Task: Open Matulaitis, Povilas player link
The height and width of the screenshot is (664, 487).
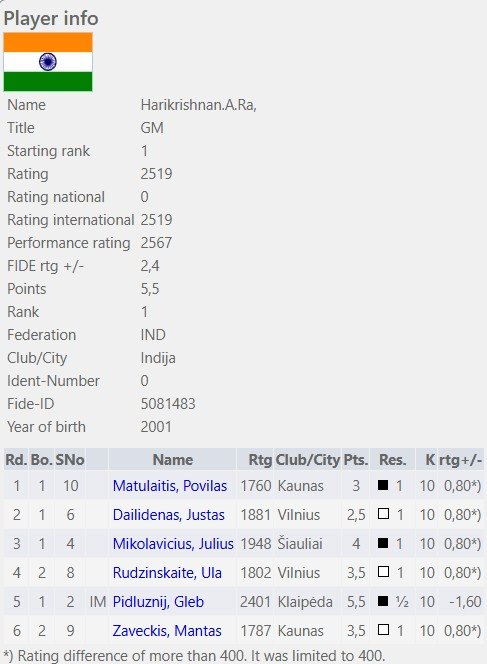Action: 169,486
